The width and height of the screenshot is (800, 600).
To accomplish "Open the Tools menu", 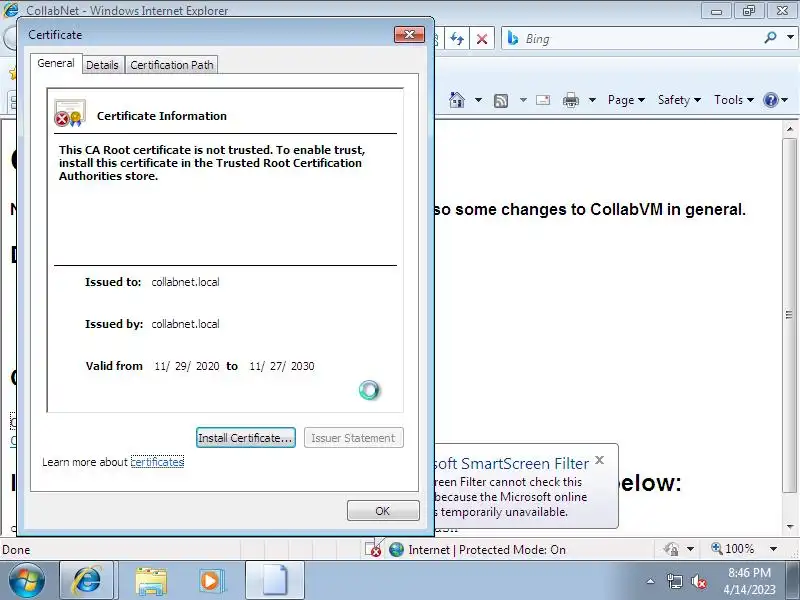I will 734,100.
